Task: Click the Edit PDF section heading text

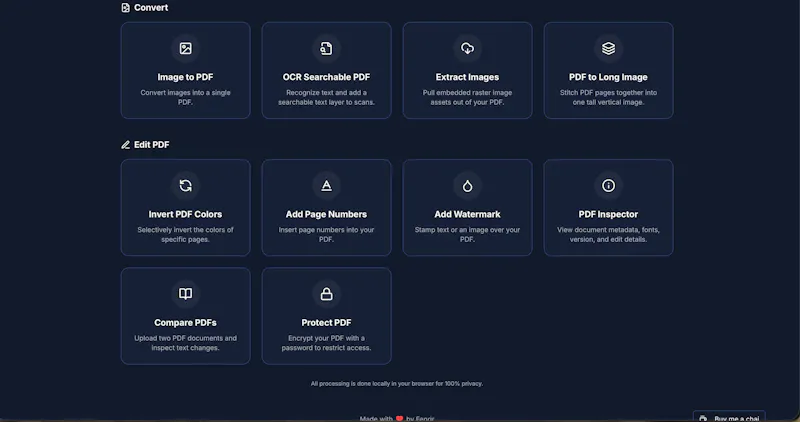Action: (152, 145)
